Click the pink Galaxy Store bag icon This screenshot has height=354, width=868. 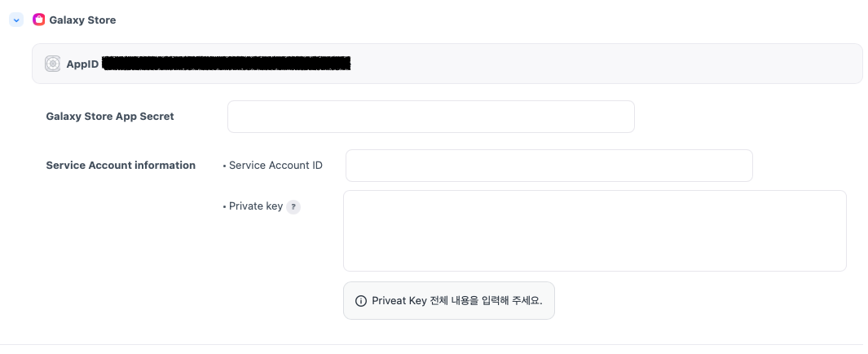coord(38,20)
